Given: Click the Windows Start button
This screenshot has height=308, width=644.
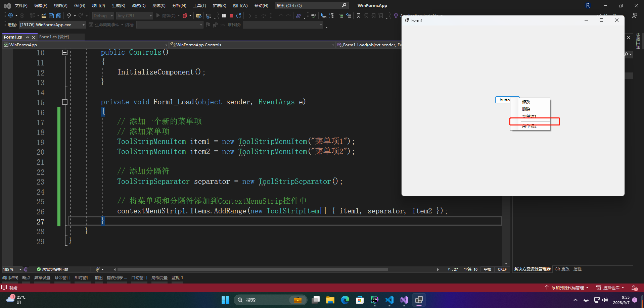Looking at the screenshot, I should click(x=225, y=300).
